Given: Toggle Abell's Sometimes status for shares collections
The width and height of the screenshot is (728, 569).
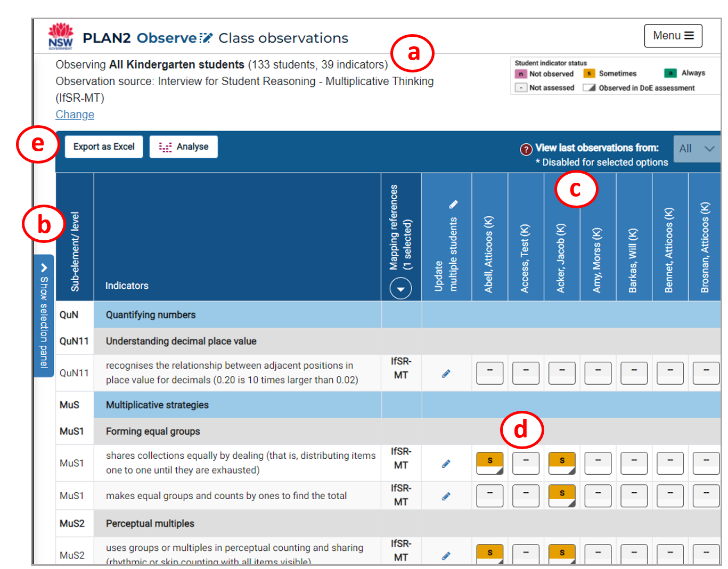Looking at the screenshot, I should tap(490, 463).
